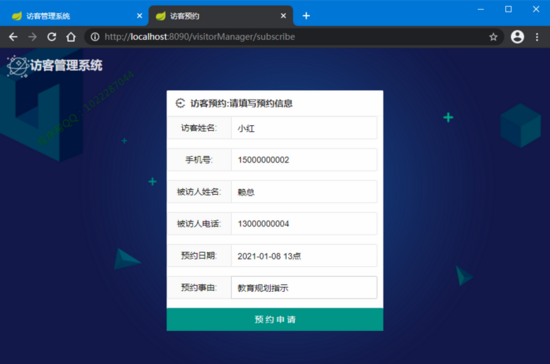Click the 访客管理系统 logo icon

[18, 66]
